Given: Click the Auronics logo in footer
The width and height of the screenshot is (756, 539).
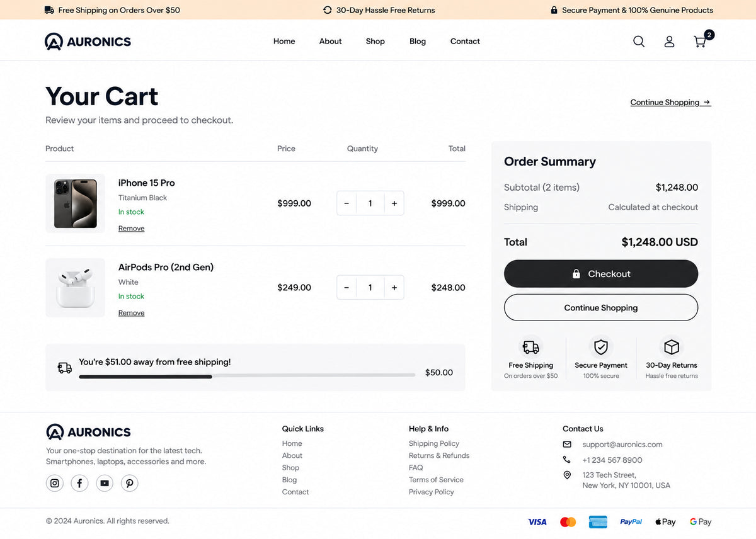Looking at the screenshot, I should pyautogui.click(x=88, y=432).
